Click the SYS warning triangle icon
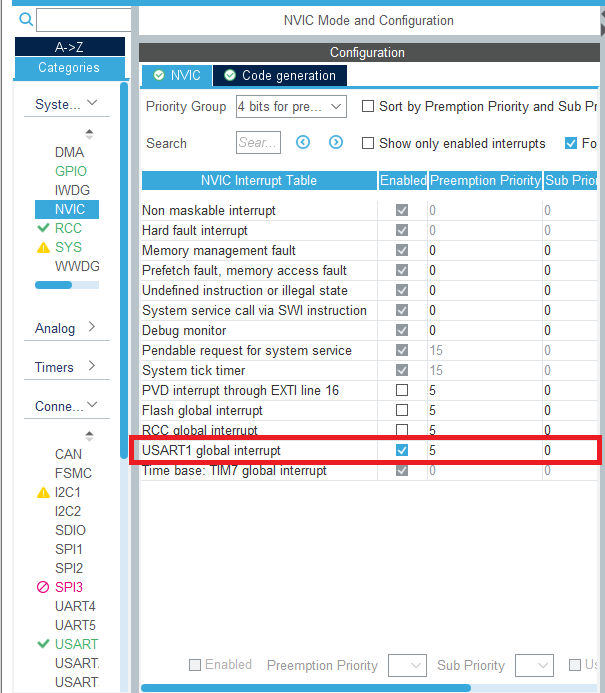The height and width of the screenshot is (693, 605). point(43,248)
